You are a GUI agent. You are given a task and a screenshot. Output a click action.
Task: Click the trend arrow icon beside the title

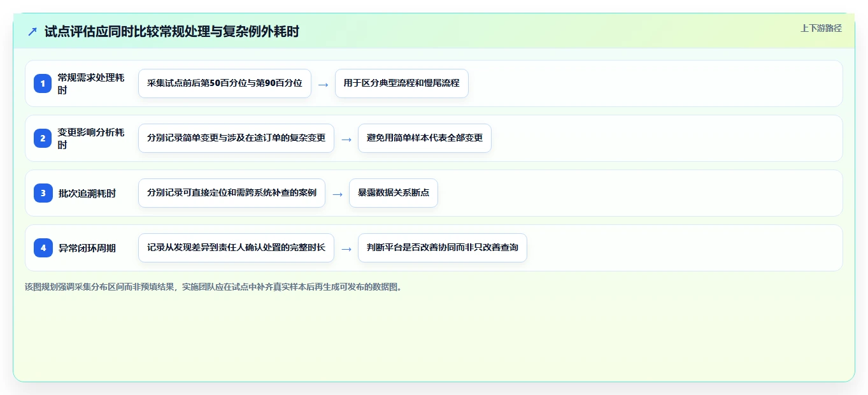coord(32,31)
